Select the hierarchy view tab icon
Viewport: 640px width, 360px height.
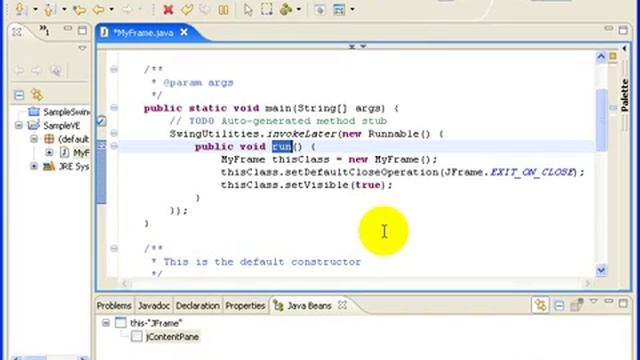17,31
